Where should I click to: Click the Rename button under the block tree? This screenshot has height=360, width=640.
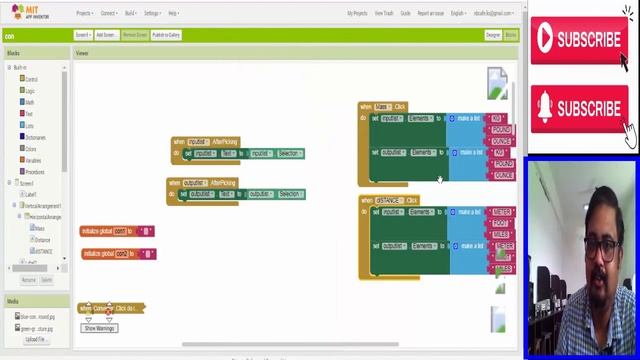click(x=29, y=280)
